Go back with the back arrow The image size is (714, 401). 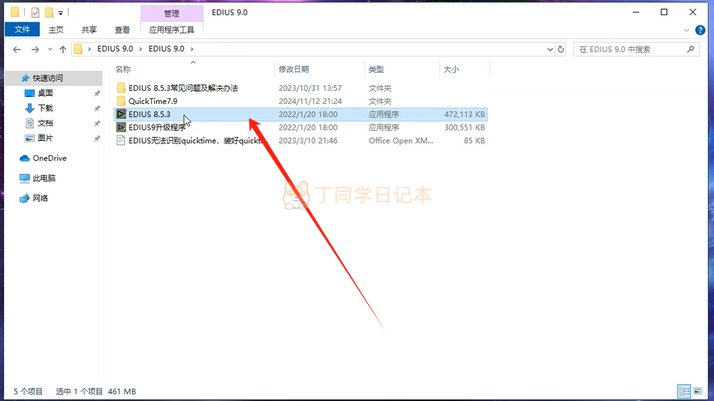(x=17, y=49)
